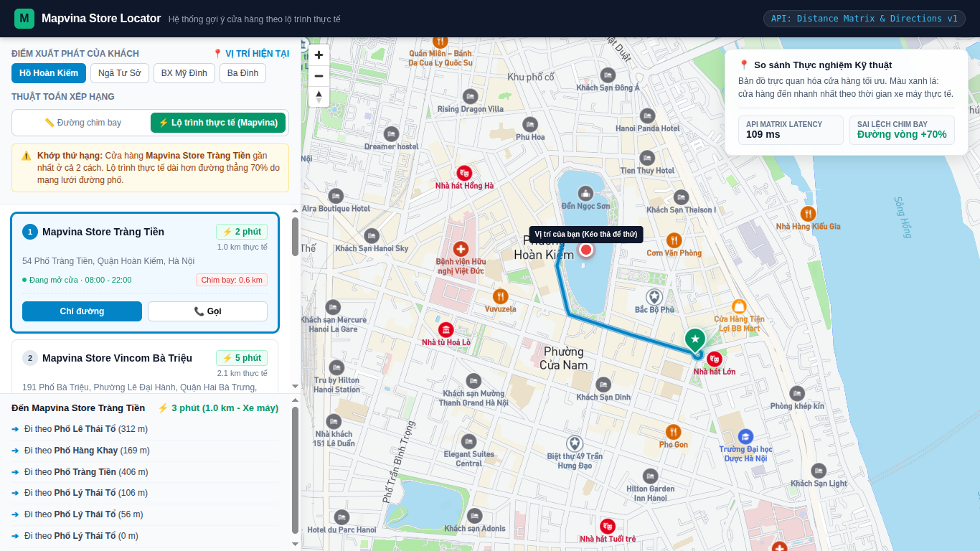Click Nhà hát Lớn theater icon
Image resolution: width=980 pixels, height=551 pixels.
coord(714,359)
